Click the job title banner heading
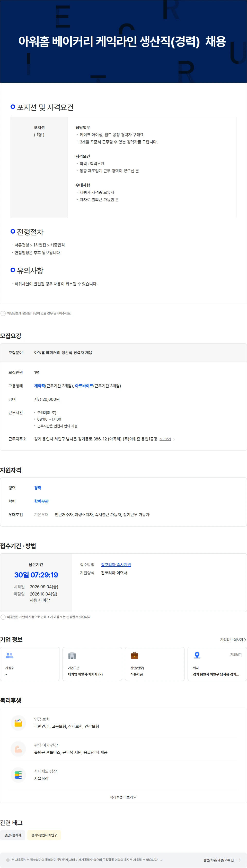Image resolution: width=247 pixels, height=868 pixels. [x=122, y=41]
